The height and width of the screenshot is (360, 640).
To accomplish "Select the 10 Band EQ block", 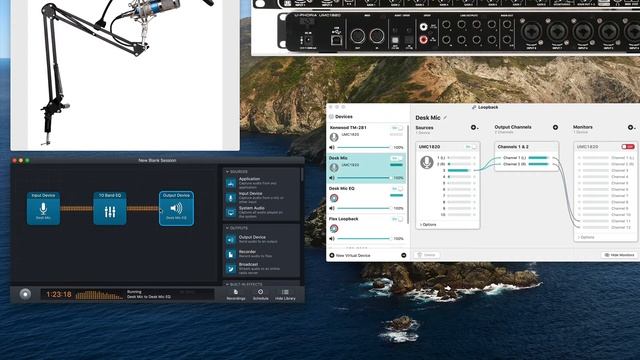I will coord(110,208).
